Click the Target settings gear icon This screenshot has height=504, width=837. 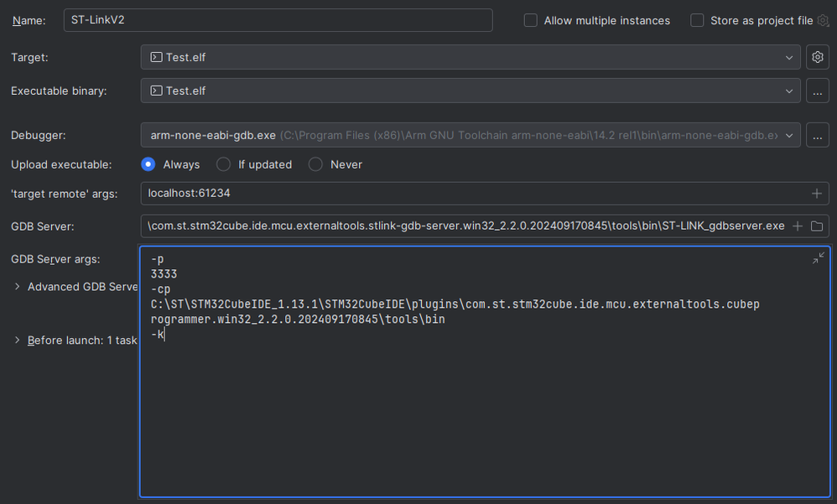817,58
